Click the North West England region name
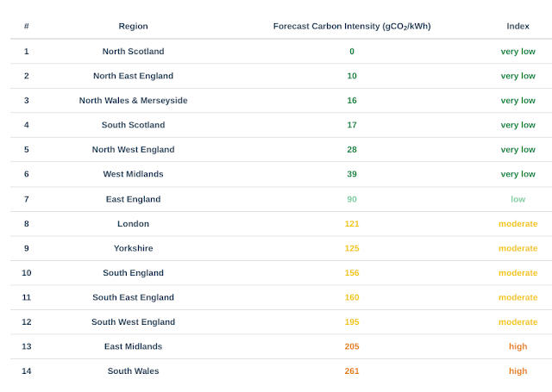 point(133,150)
